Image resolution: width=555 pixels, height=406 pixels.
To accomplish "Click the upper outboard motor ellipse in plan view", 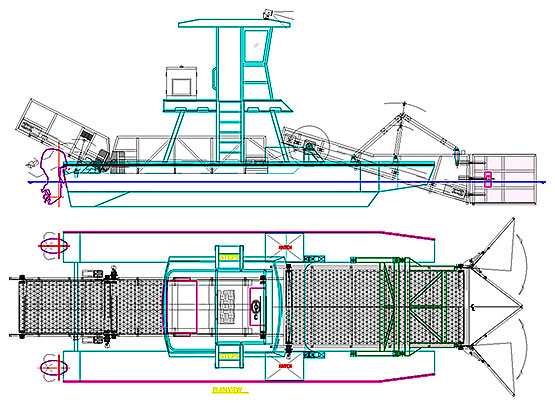I will tap(53, 245).
